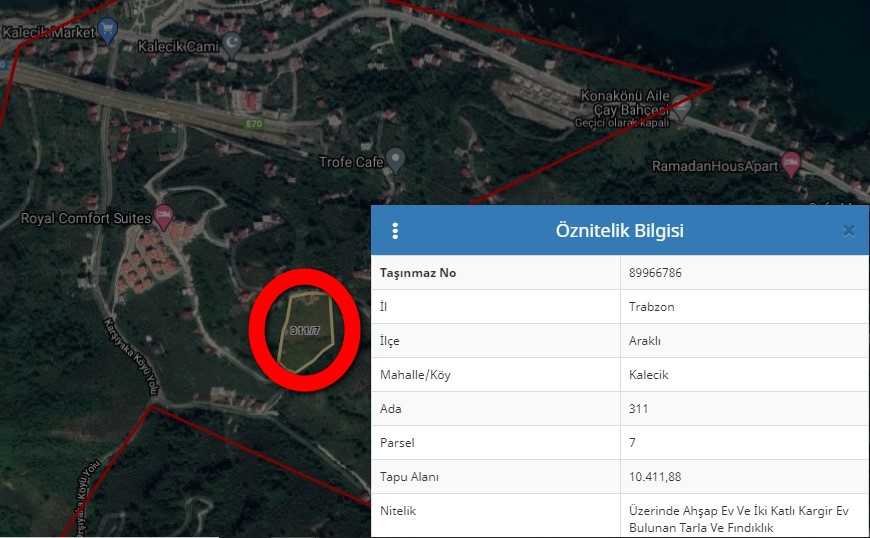Click the Trofe Cafe text label
870x538 pixels.
(x=350, y=162)
